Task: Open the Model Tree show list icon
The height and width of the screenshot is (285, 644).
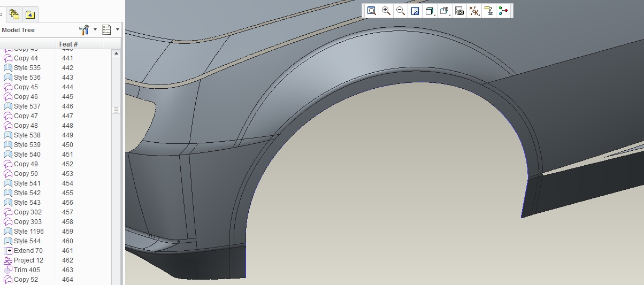Action: click(106, 30)
